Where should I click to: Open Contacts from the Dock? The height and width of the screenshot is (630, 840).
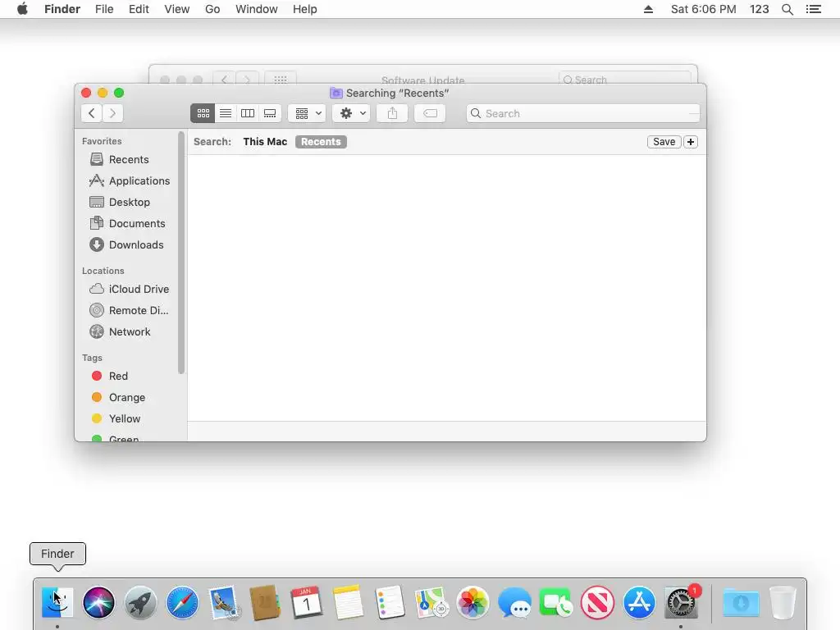click(265, 602)
